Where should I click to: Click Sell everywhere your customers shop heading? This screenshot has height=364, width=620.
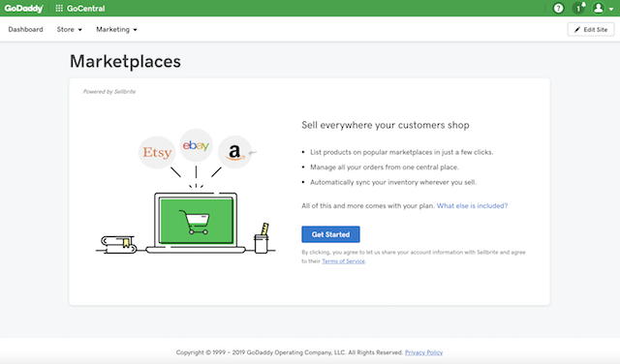pyautogui.click(x=386, y=125)
